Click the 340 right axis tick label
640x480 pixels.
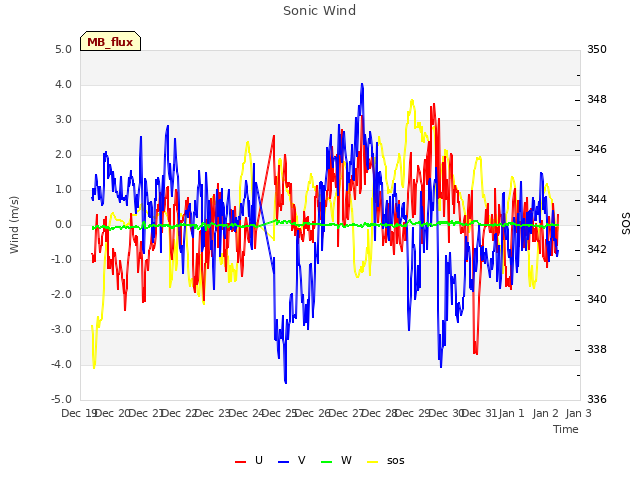tap(597, 300)
